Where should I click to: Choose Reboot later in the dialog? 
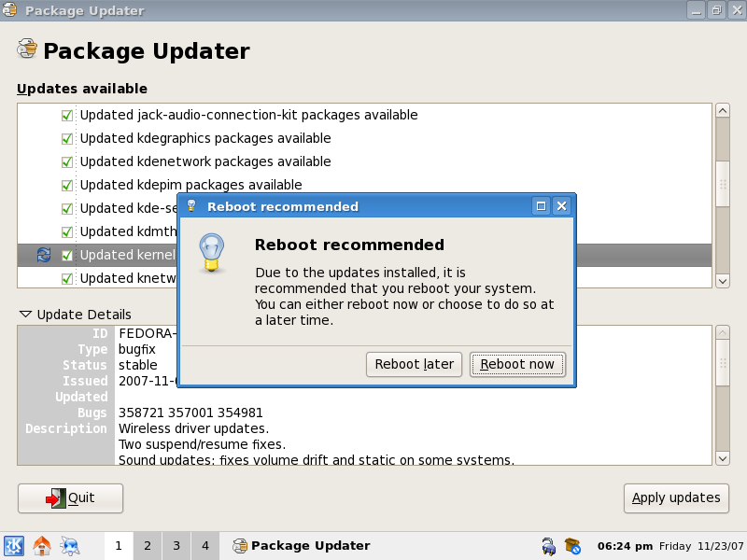pos(414,365)
